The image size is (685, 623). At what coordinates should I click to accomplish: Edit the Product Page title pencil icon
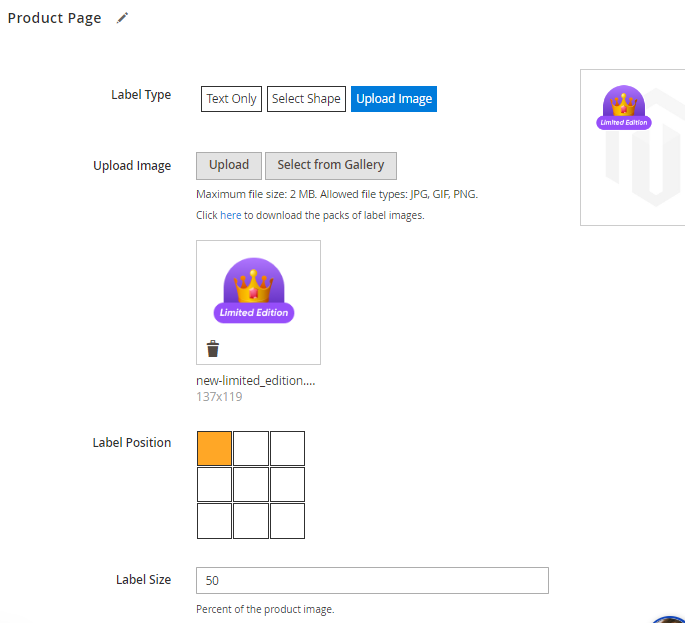tap(122, 18)
